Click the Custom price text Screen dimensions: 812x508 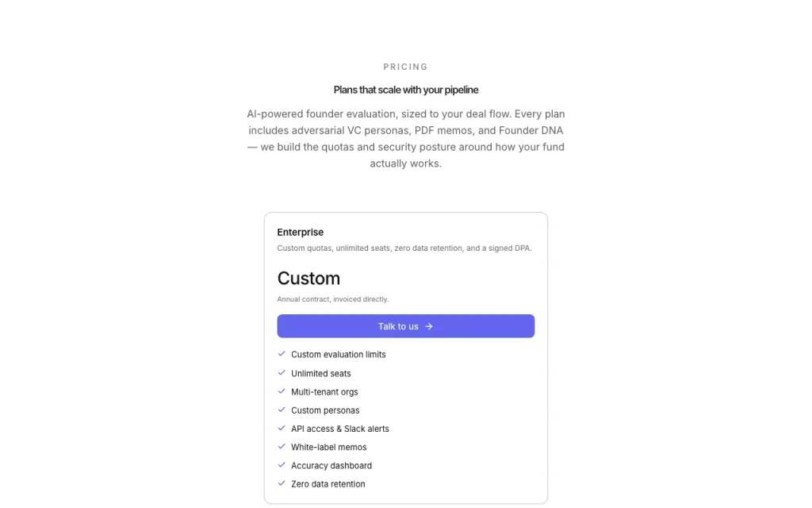tap(308, 279)
